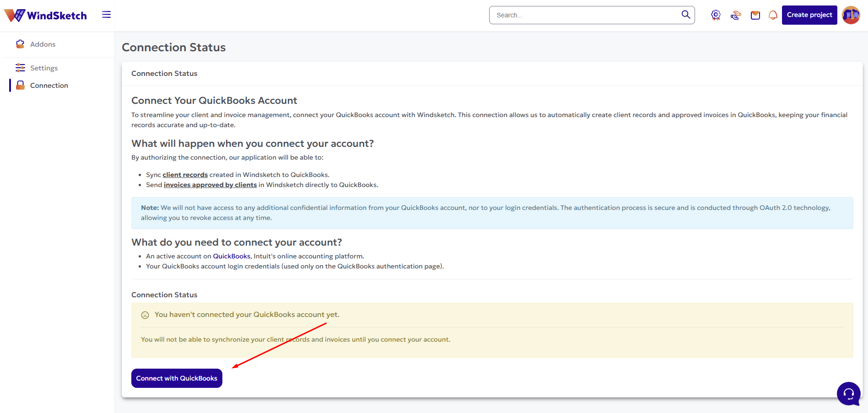Screen dimensions: 868x413
Task: Click the What do you need heading
Action: point(237,242)
